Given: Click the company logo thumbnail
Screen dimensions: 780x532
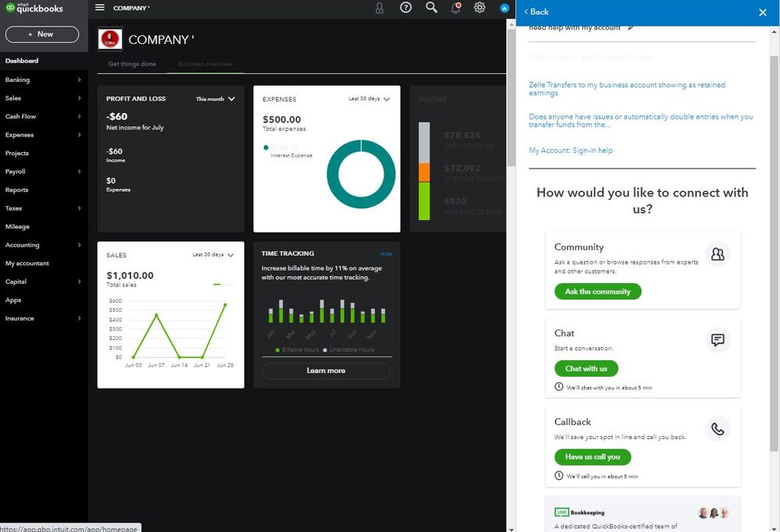Looking at the screenshot, I should (x=110, y=39).
